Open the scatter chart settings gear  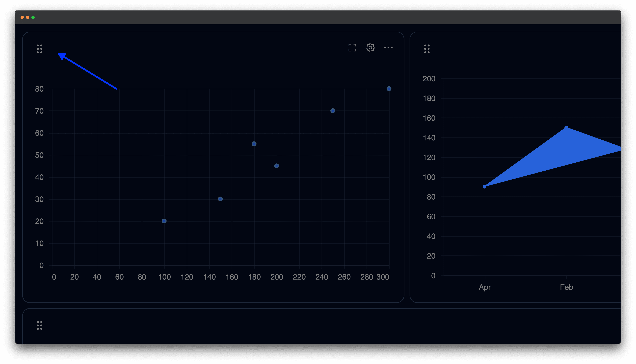tap(370, 47)
